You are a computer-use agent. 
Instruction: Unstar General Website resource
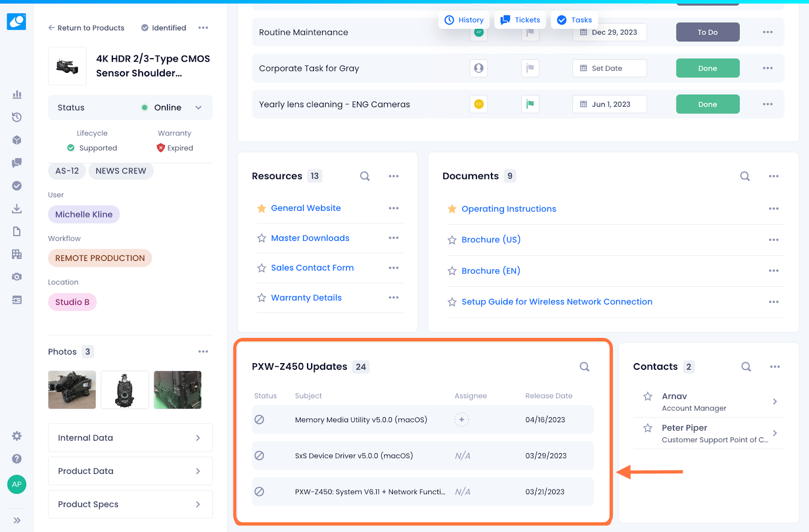point(261,208)
